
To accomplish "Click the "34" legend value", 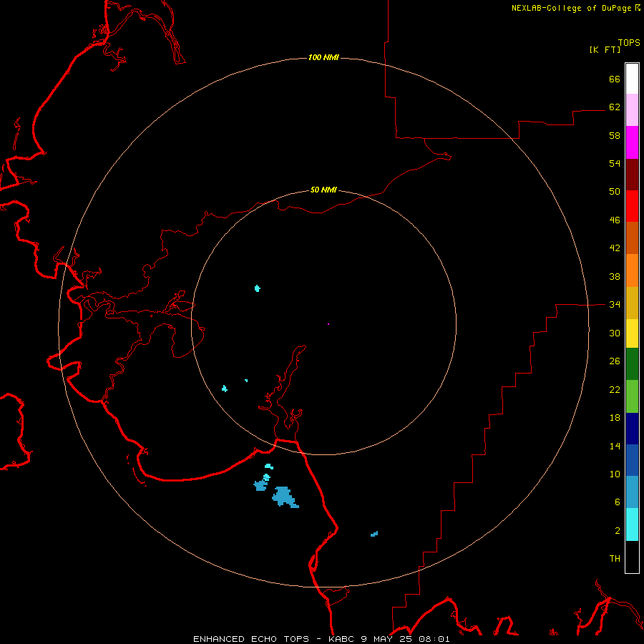I will tap(615, 305).
